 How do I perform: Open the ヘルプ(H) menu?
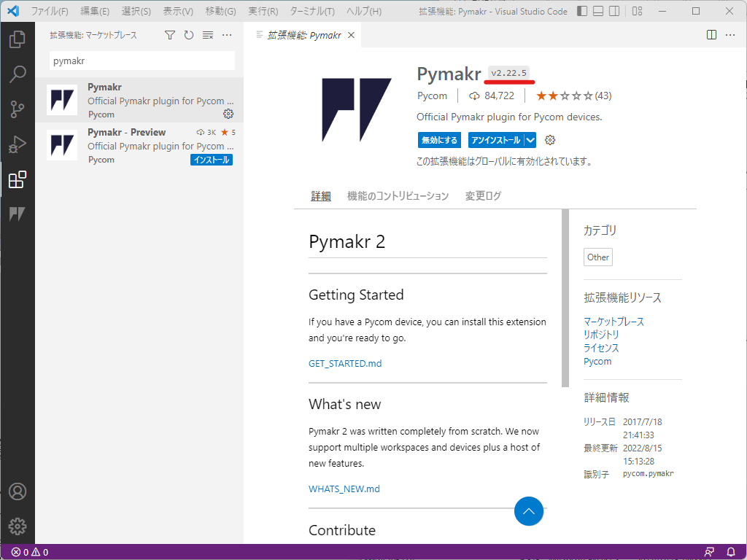click(x=364, y=11)
